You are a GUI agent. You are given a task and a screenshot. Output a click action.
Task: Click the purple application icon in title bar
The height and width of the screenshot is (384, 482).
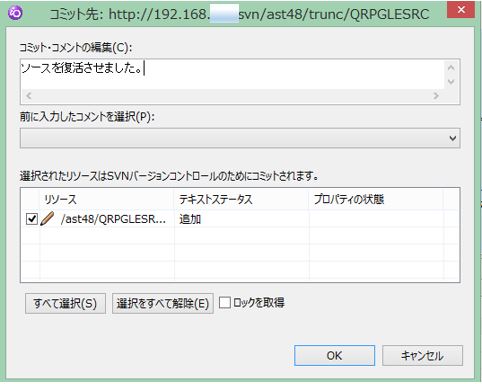click(15, 12)
